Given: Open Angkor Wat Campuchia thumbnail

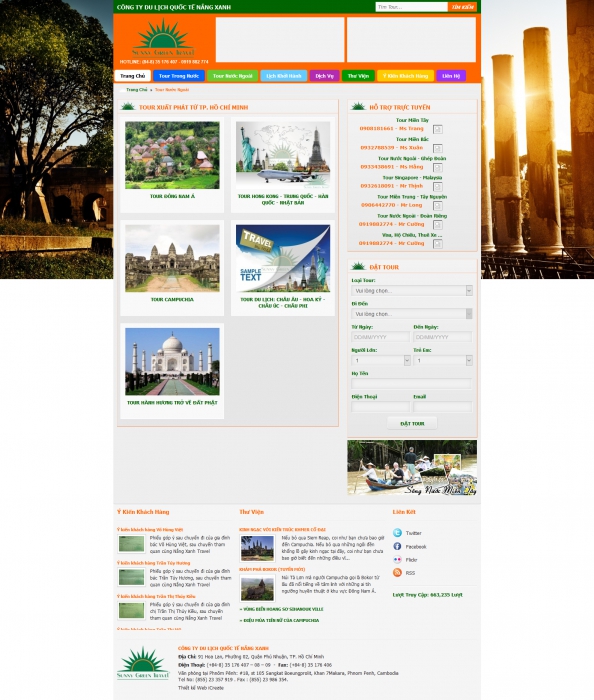Looking at the screenshot, I should 172,258.
